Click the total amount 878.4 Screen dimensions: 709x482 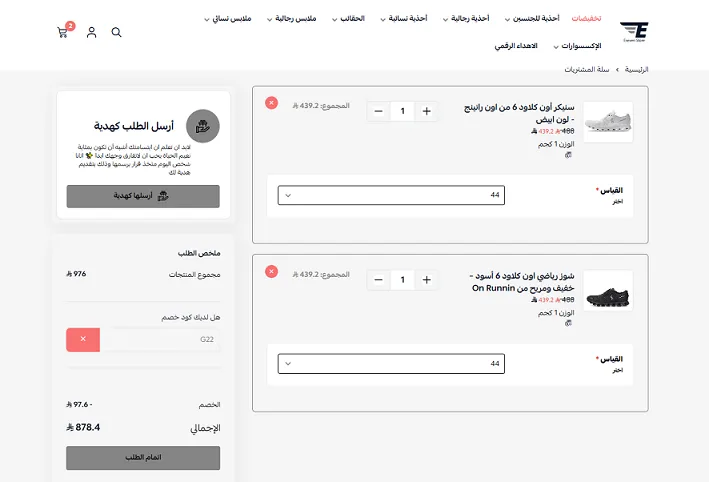tap(83, 427)
